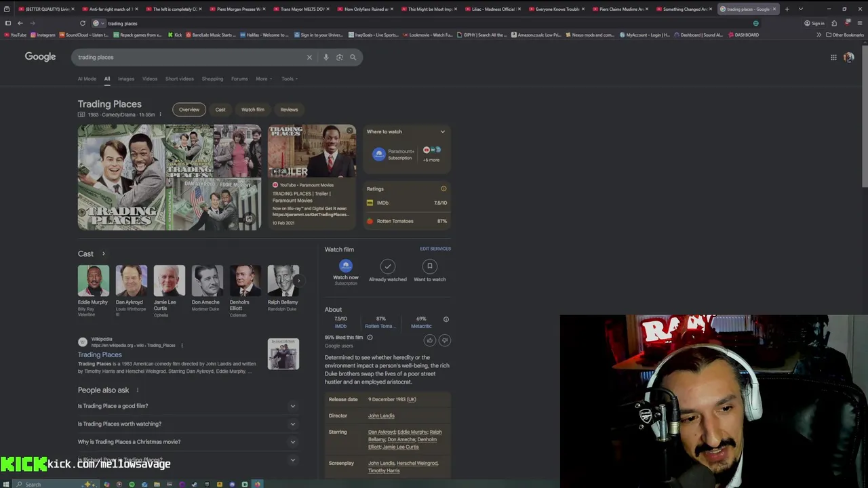Expand 'Why is Trading Places a Christmas movie?'
Viewport: 868px width, 488px height.
click(x=188, y=442)
